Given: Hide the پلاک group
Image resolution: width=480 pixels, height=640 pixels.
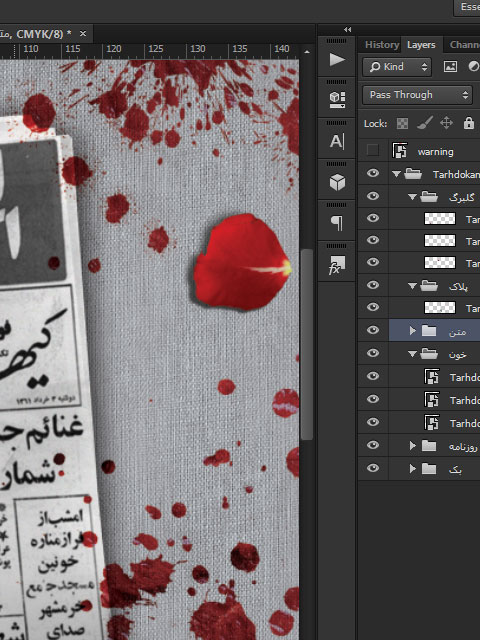Looking at the screenshot, I should coord(373,285).
